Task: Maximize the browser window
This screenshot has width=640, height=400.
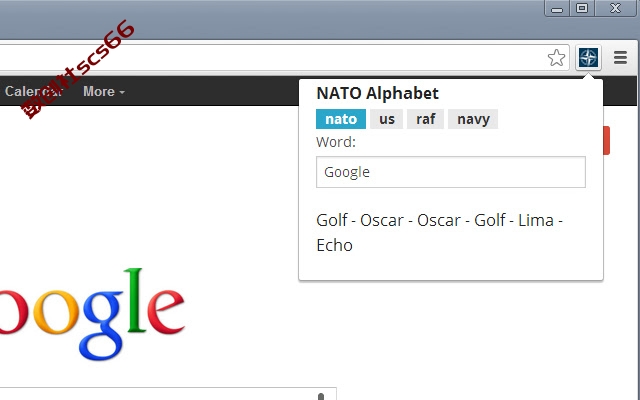Action: click(582, 9)
